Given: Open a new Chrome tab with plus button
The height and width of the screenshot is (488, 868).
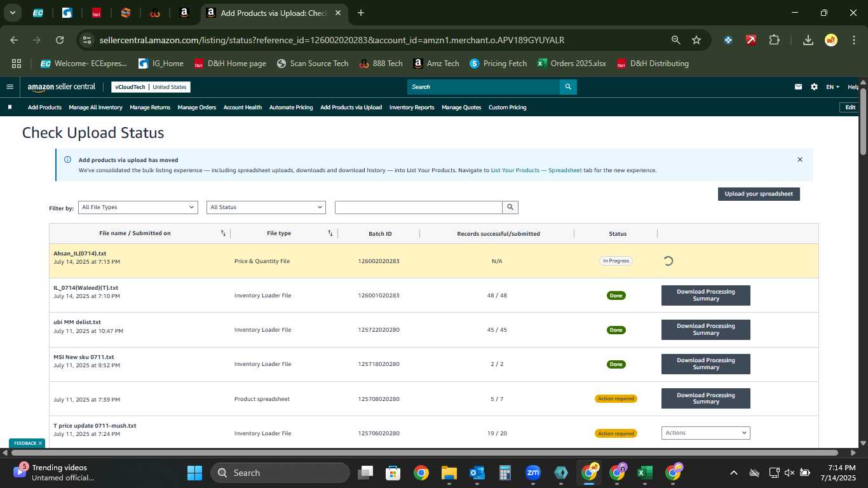Looking at the screenshot, I should (x=361, y=13).
